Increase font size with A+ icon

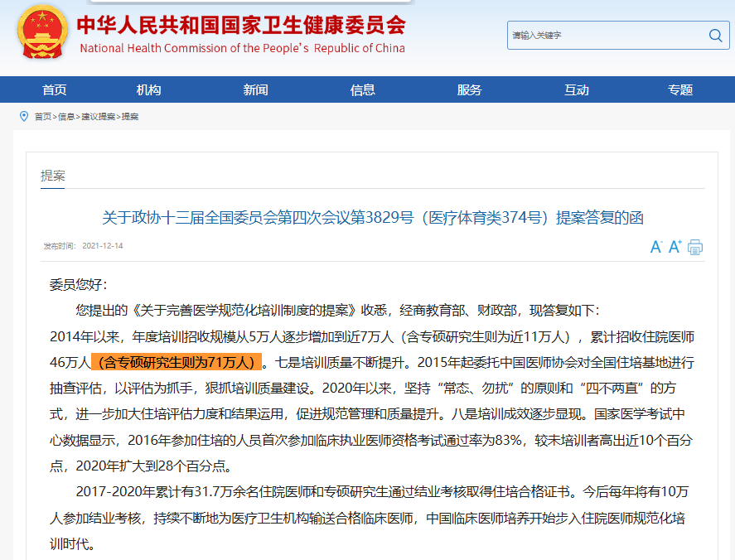tap(675, 247)
